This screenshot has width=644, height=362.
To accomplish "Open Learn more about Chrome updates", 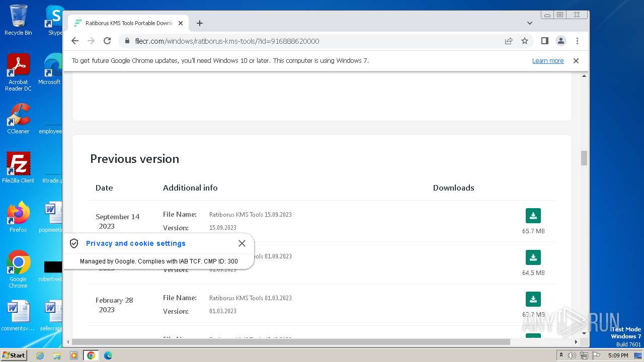I will tap(548, 61).
